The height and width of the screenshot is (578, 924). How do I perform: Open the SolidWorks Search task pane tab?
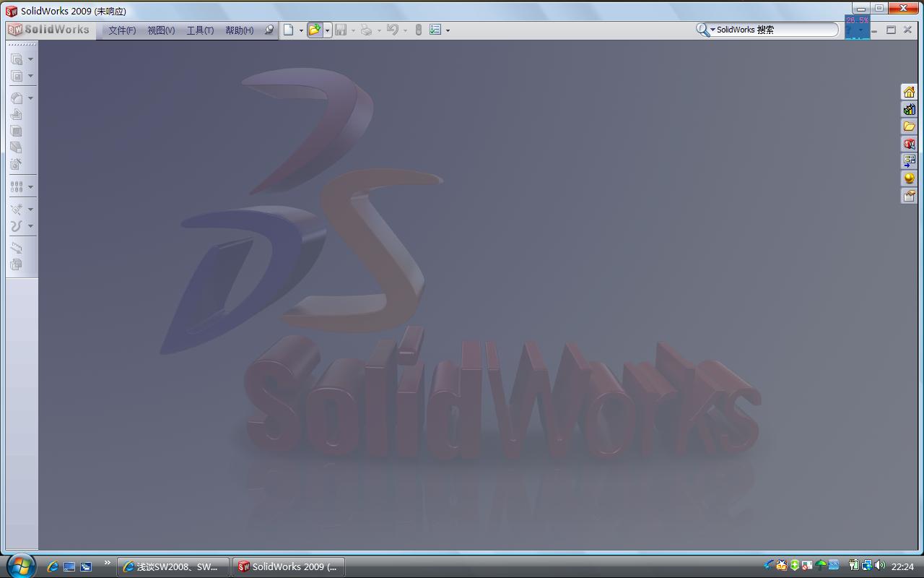[909, 144]
